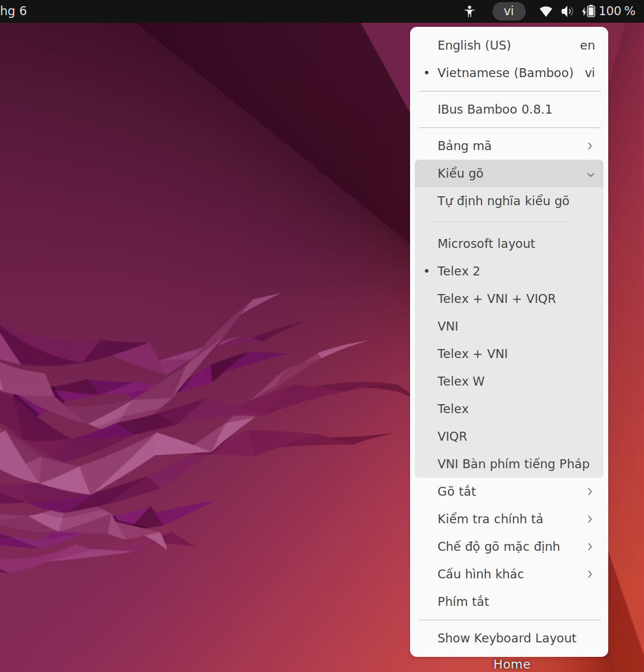Expand the Bảng mã submenu
This screenshot has height=672, width=644.
pyautogui.click(x=509, y=146)
